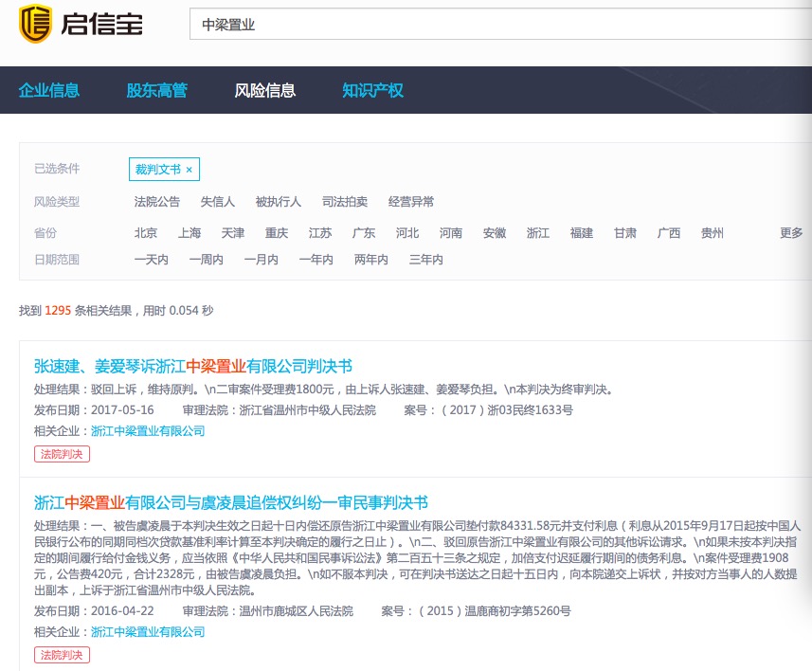Open 浙江中梁置业 related company link dated 2017-05-16
812x671 pixels.
coord(148,430)
